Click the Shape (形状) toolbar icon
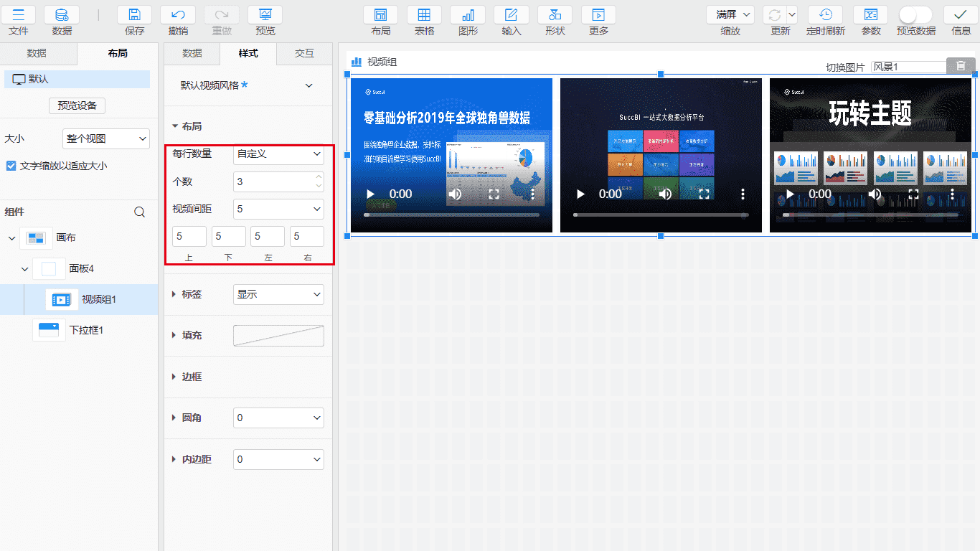Image resolution: width=980 pixels, height=551 pixels. pyautogui.click(x=555, y=15)
